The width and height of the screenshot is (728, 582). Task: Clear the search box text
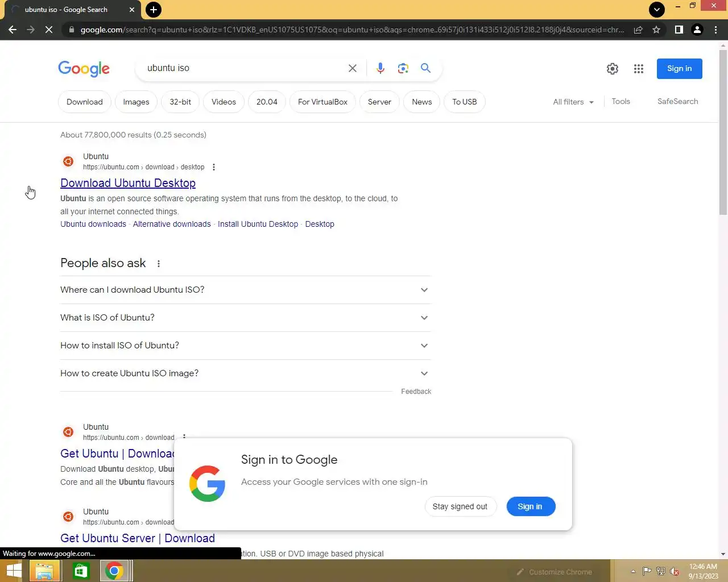point(353,68)
